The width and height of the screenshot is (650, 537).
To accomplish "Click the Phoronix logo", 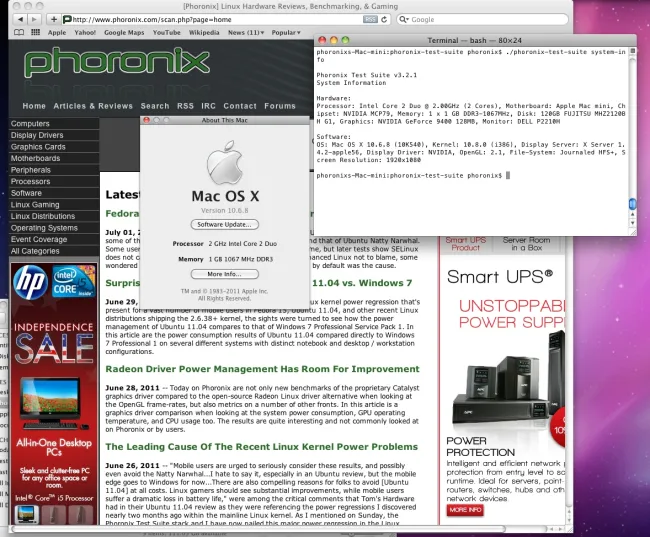I will click(x=116, y=62).
